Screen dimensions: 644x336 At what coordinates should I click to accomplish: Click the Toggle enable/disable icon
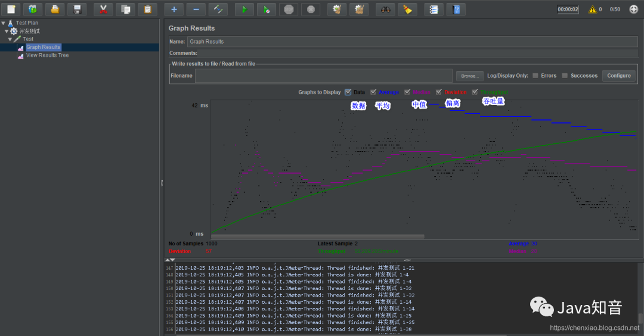218,9
